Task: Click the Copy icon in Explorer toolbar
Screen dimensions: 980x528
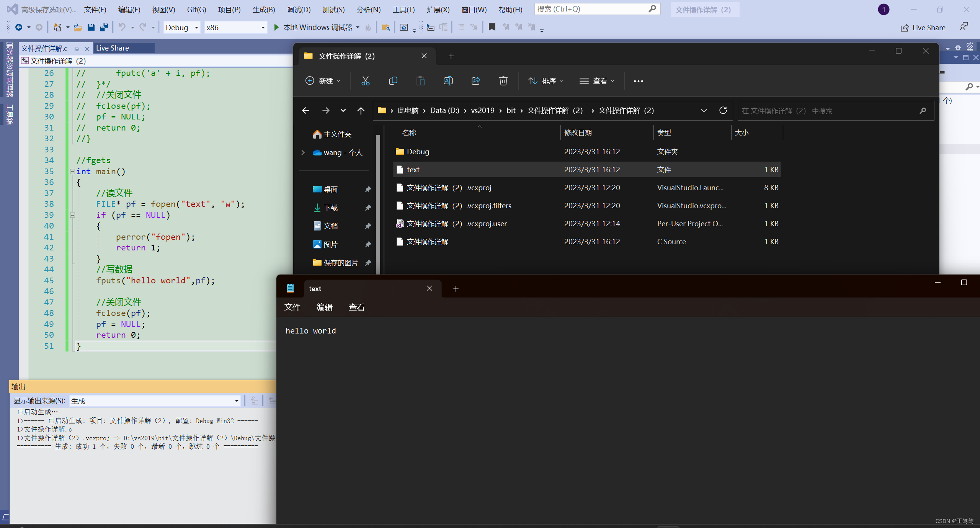Action: [x=393, y=81]
